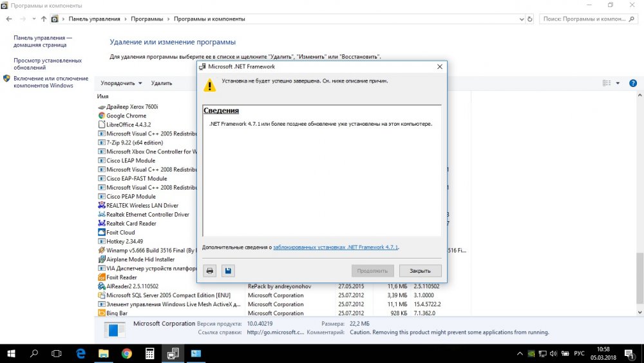
Task: Go back with the navigation arrow
Action: click(9, 19)
